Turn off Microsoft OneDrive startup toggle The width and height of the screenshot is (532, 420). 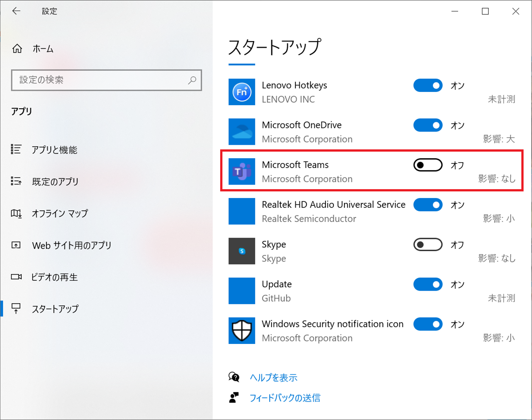(428, 126)
